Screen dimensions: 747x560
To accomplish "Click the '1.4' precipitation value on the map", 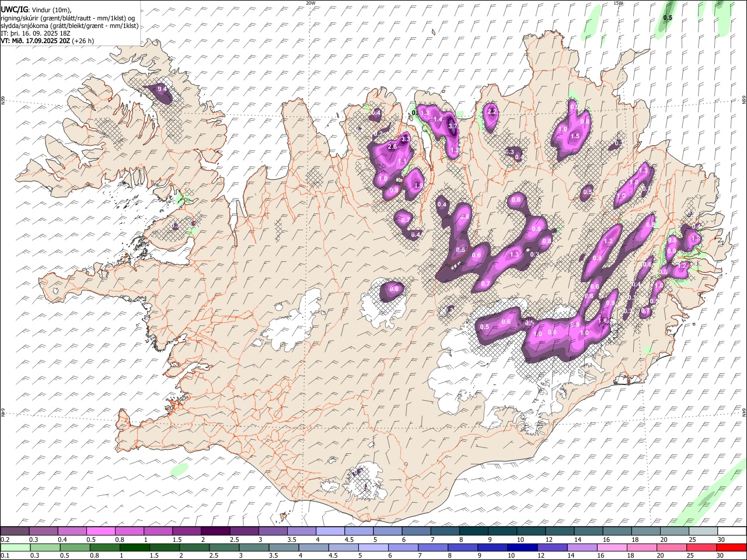I will (x=438, y=119).
